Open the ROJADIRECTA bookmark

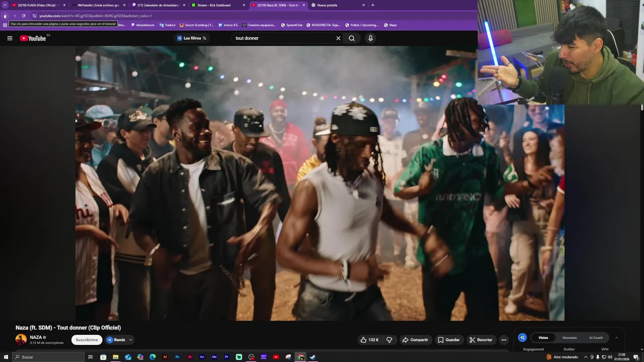(323, 25)
